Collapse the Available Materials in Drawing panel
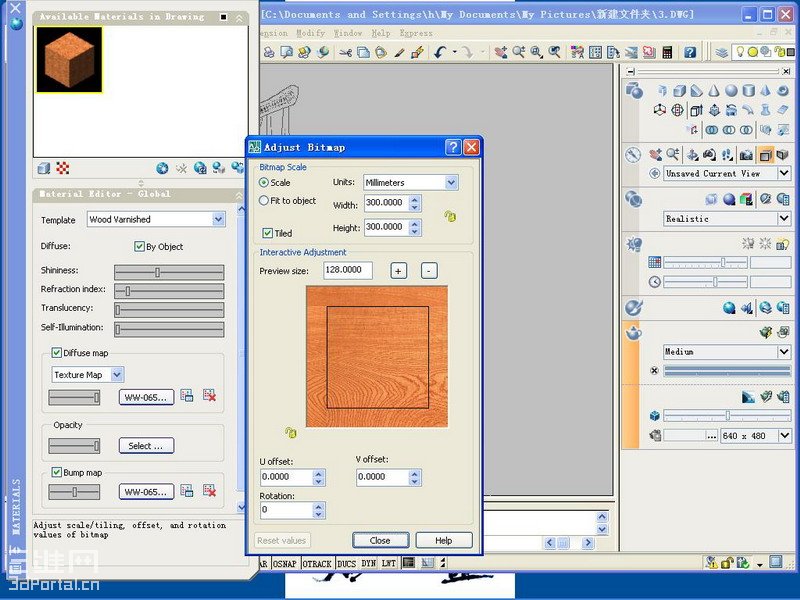 [x=239, y=18]
